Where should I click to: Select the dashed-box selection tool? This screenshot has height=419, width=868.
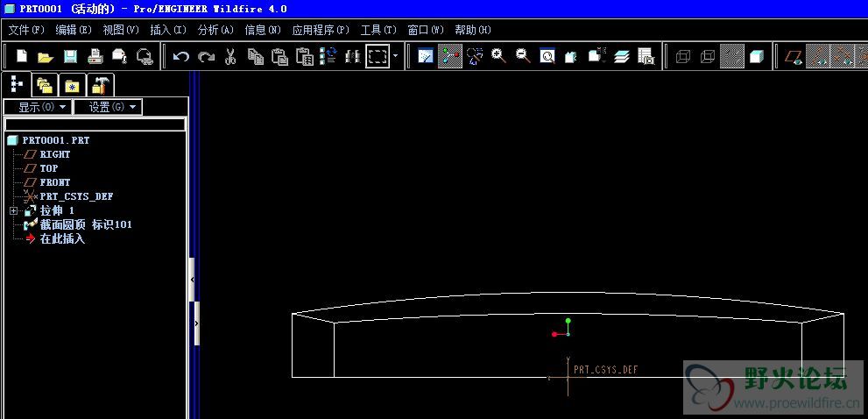point(378,56)
